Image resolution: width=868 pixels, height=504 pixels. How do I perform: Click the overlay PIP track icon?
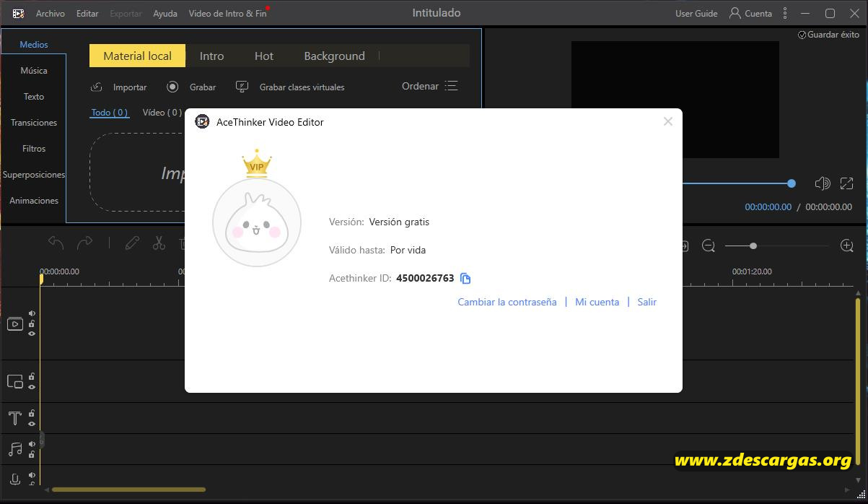pos(15,382)
